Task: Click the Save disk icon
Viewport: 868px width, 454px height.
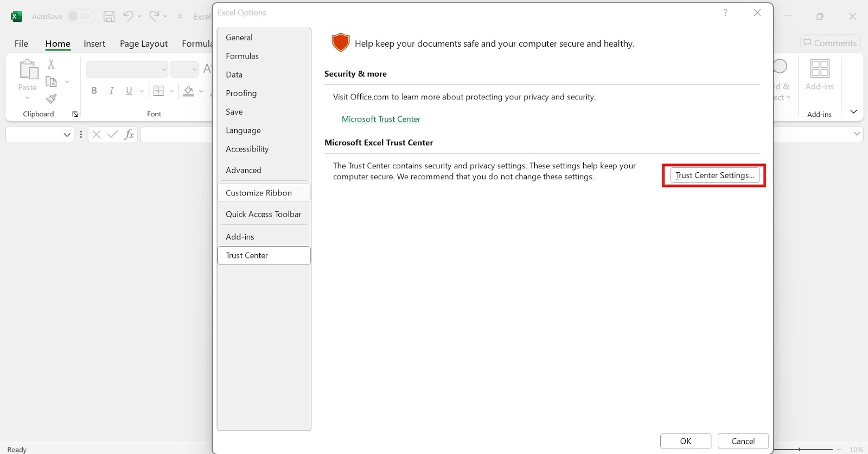Action: [x=109, y=16]
